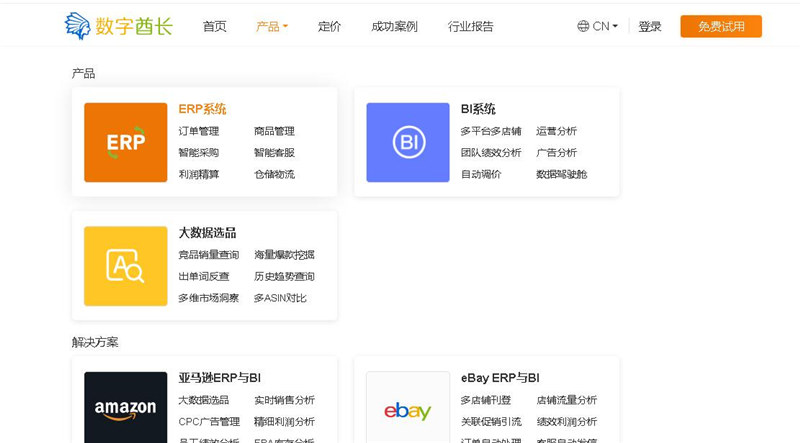Select 多店铺刊登 under eBay

pyautogui.click(x=486, y=400)
